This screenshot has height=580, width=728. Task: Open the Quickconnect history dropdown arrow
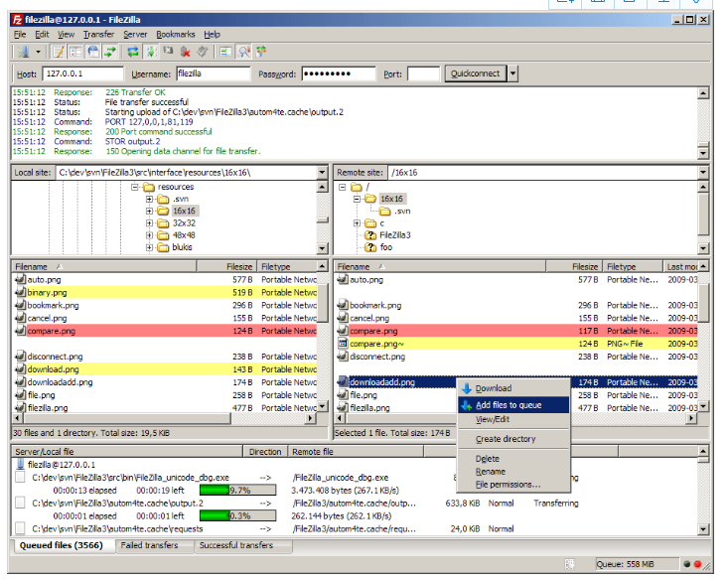click(x=512, y=73)
